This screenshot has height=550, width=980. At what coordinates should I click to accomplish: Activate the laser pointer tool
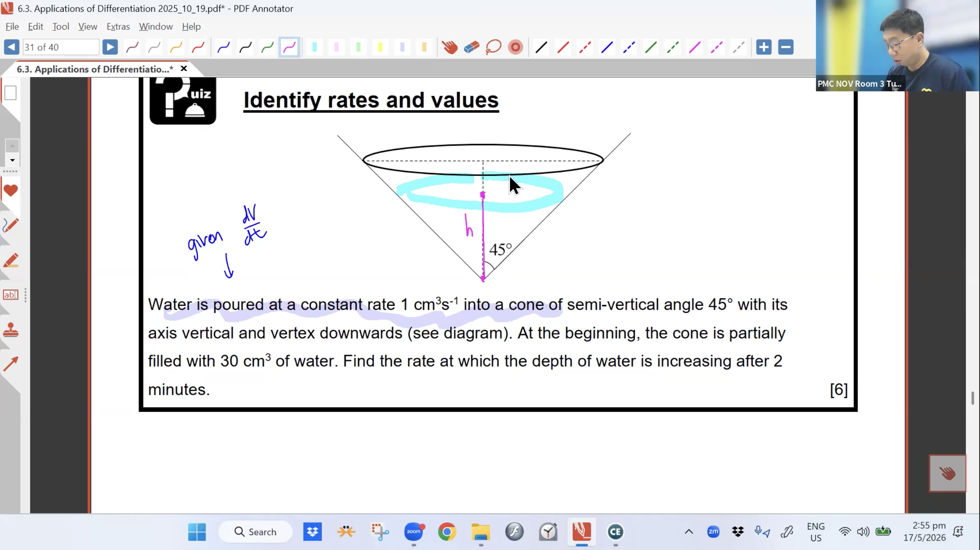(x=515, y=47)
